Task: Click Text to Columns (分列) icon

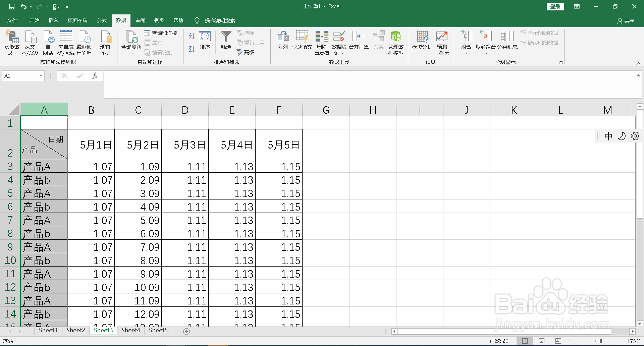Action: pos(283,40)
